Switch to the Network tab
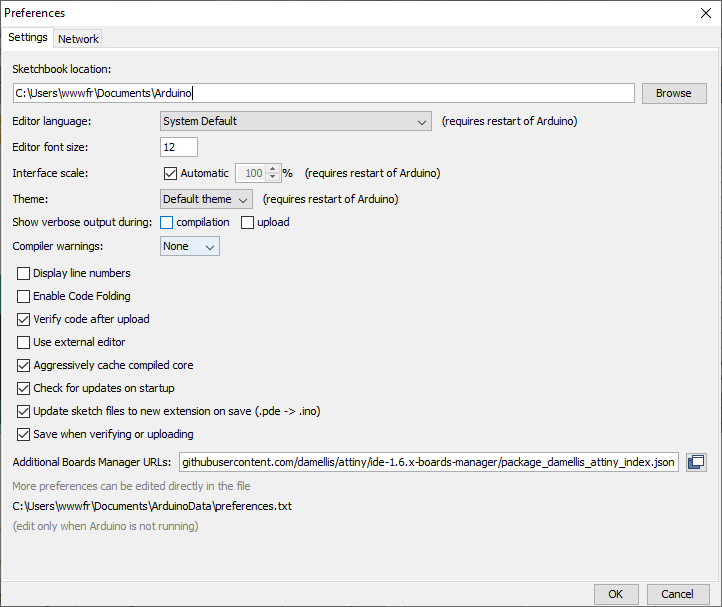The height and width of the screenshot is (607, 722). (78, 39)
